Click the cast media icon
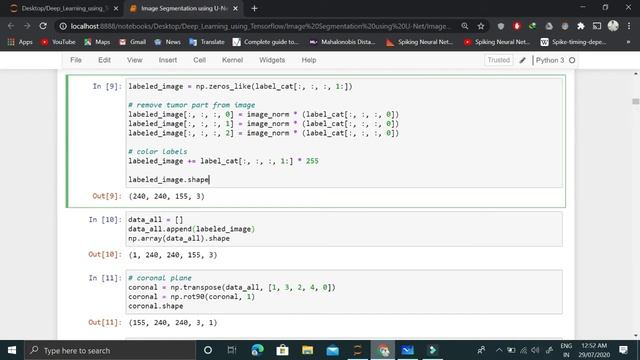The width and height of the screenshot is (640, 360). [x=597, y=26]
